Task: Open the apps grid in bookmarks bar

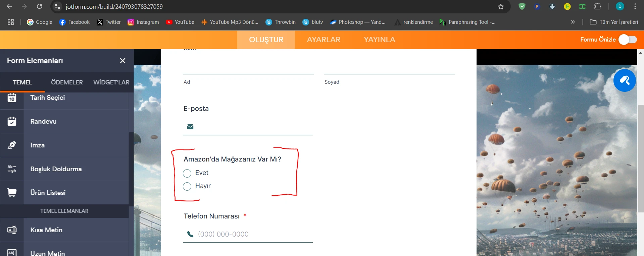Action: pos(11,22)
